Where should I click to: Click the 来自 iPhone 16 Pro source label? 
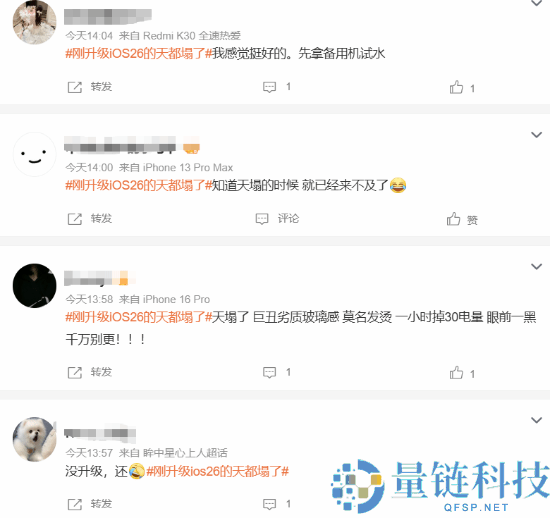[164, 299]
